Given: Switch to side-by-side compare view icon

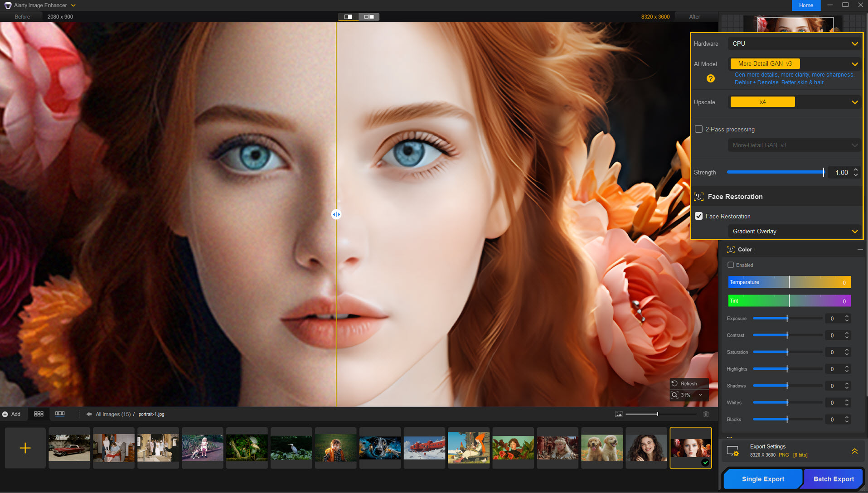Looking at the screenshot, I should pyautogui.click(x=369, y=17).
